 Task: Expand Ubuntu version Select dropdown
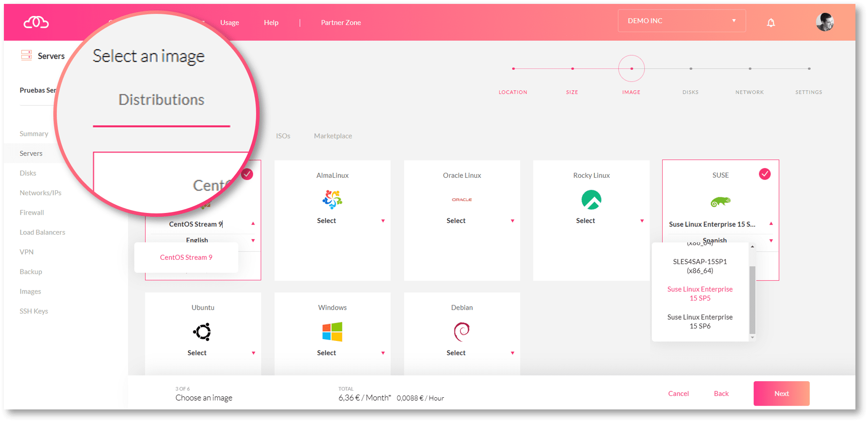[x=202, y=353]
